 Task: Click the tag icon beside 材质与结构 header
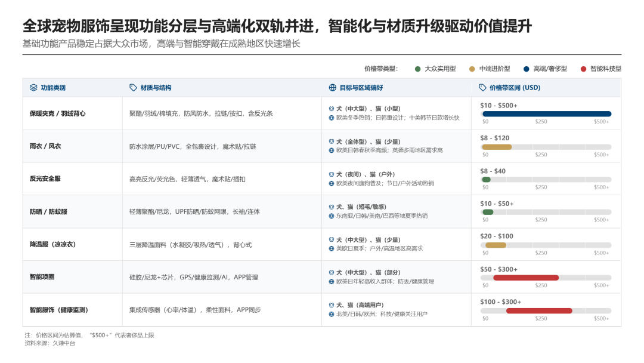[x=133, y=87]
